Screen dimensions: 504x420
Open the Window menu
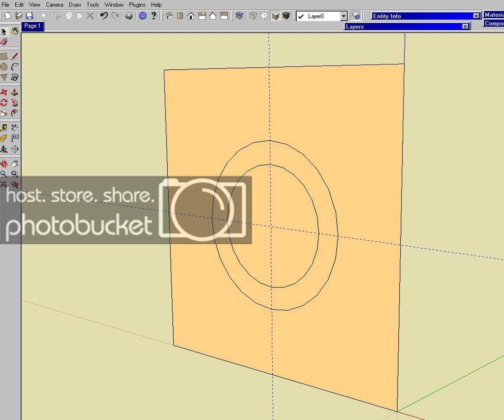click(x=114, y=5)
